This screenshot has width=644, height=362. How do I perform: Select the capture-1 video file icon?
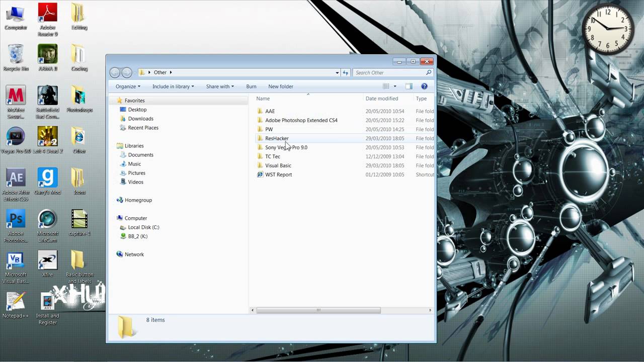pyautogui.click(x=79, y=223)
